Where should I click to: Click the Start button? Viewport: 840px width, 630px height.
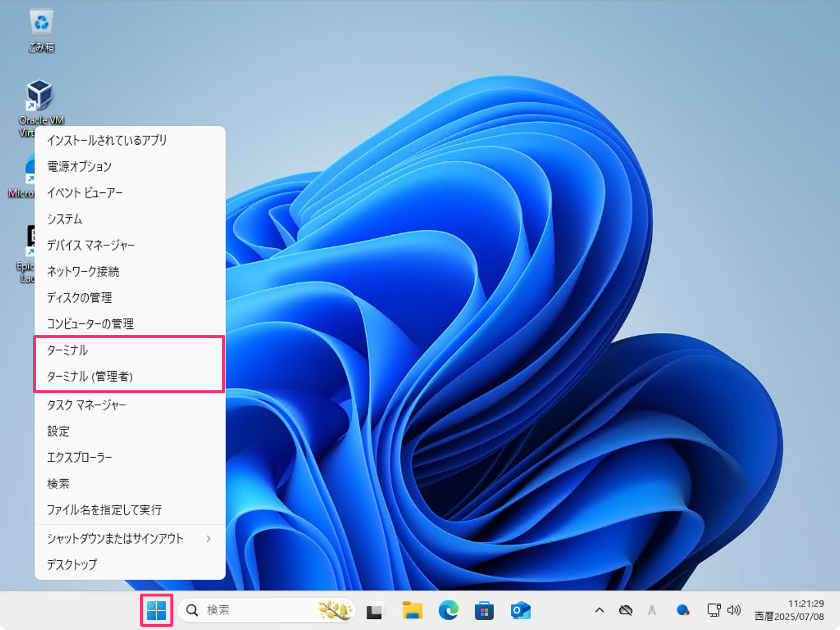156,610
